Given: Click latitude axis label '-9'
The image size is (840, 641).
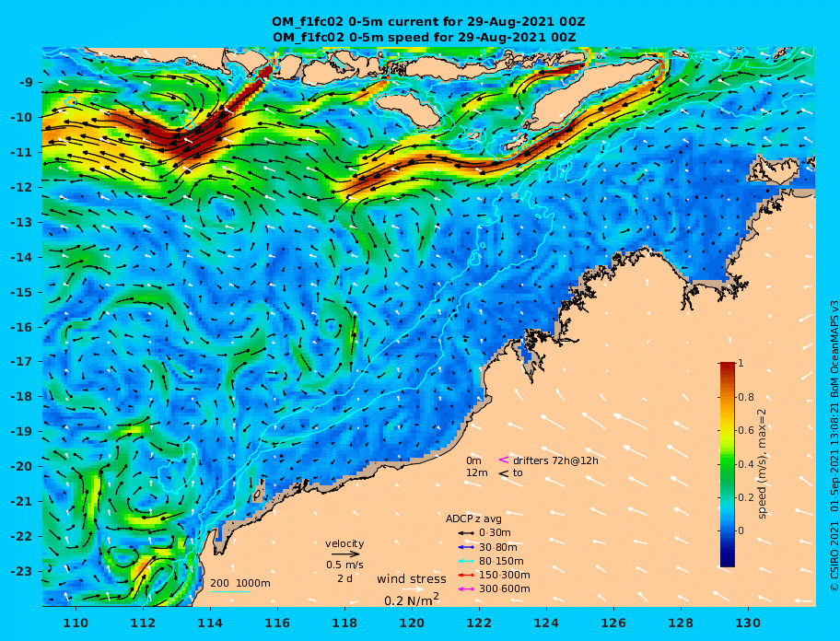Looking at the screenshot, I should (27, 83).
